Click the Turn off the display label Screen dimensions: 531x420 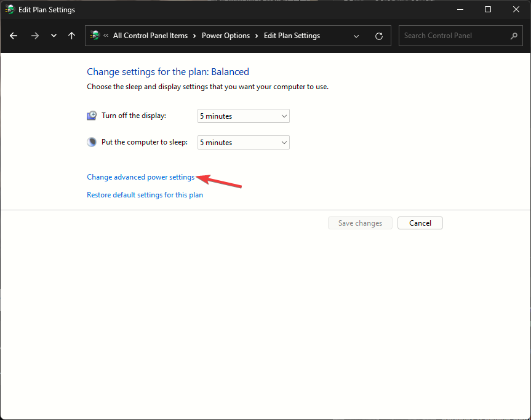pyautogui.click(x=134, y=116)
